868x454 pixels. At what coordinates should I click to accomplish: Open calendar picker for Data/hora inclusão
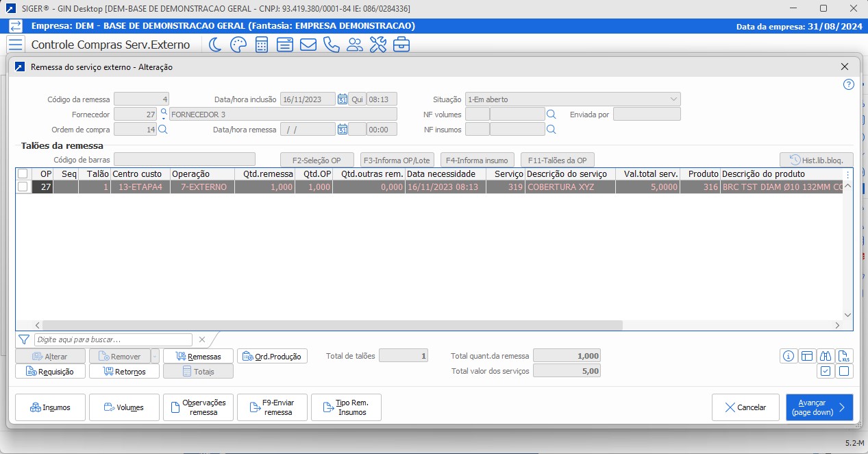(x=342, y=99)
